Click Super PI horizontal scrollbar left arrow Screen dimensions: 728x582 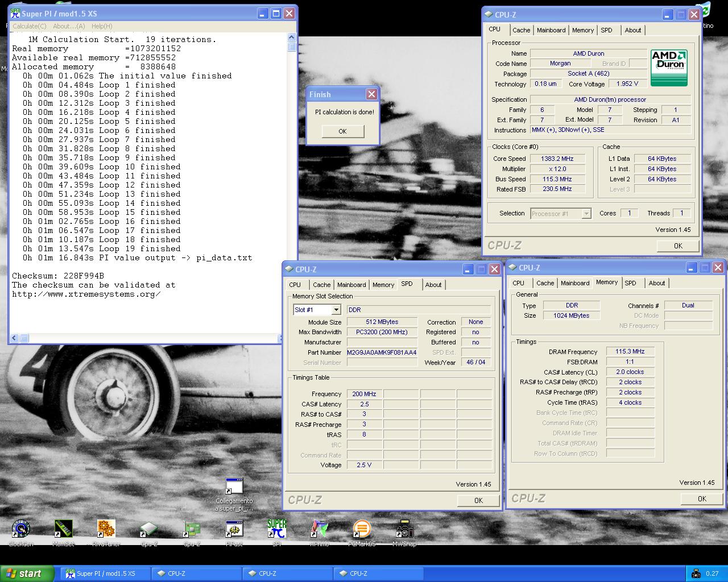pos(15,338)
